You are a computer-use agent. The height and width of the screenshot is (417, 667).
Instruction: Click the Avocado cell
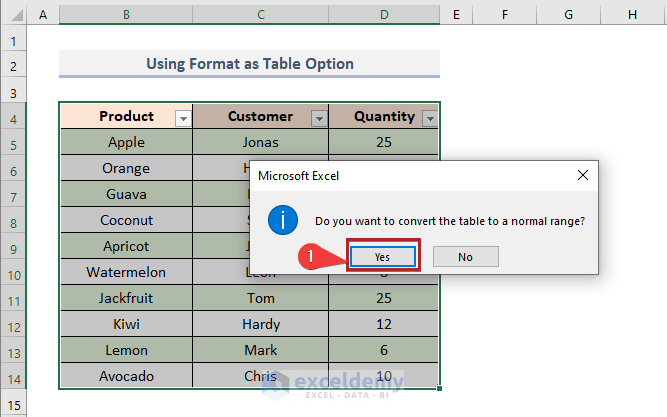click(x=126, y=376)
